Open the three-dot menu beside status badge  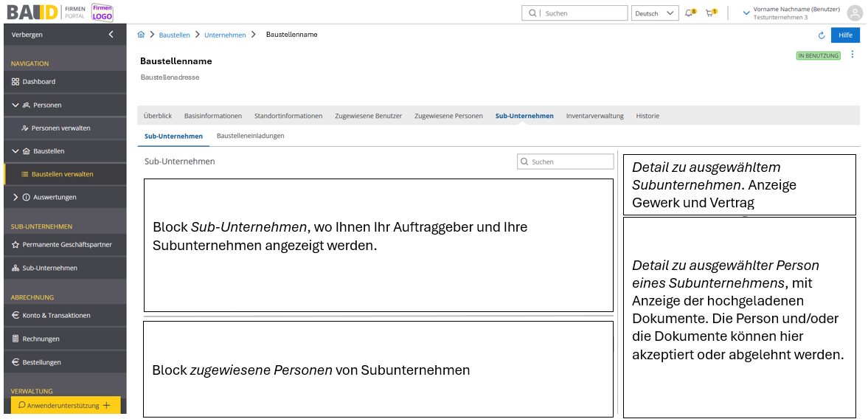pos(853,55)
